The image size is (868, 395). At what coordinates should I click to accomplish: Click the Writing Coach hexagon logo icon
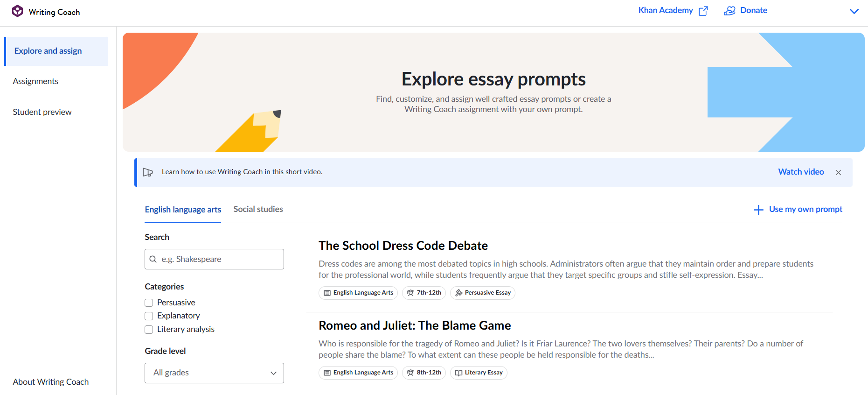click(x=17, y=10)
